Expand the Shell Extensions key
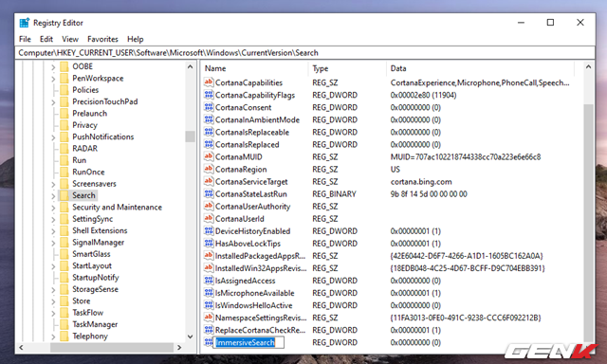The width and height of the screenshot is (607, 364). (53, 231)
